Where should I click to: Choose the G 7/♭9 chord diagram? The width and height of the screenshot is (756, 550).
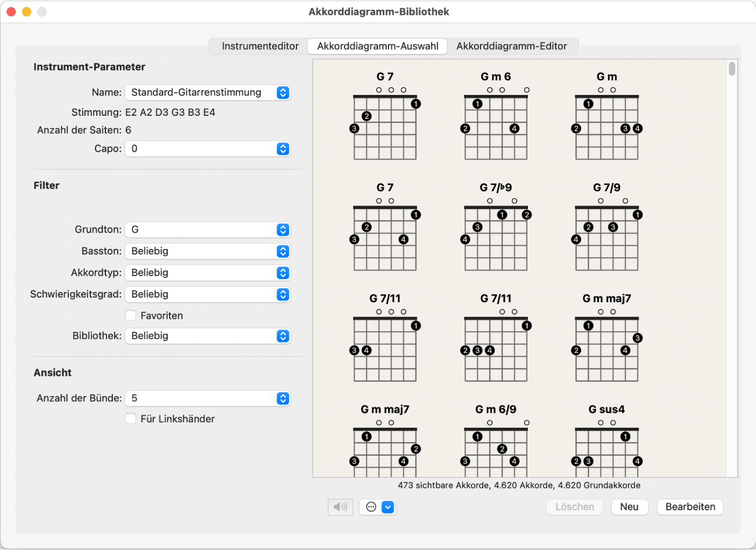click(496, 227)
